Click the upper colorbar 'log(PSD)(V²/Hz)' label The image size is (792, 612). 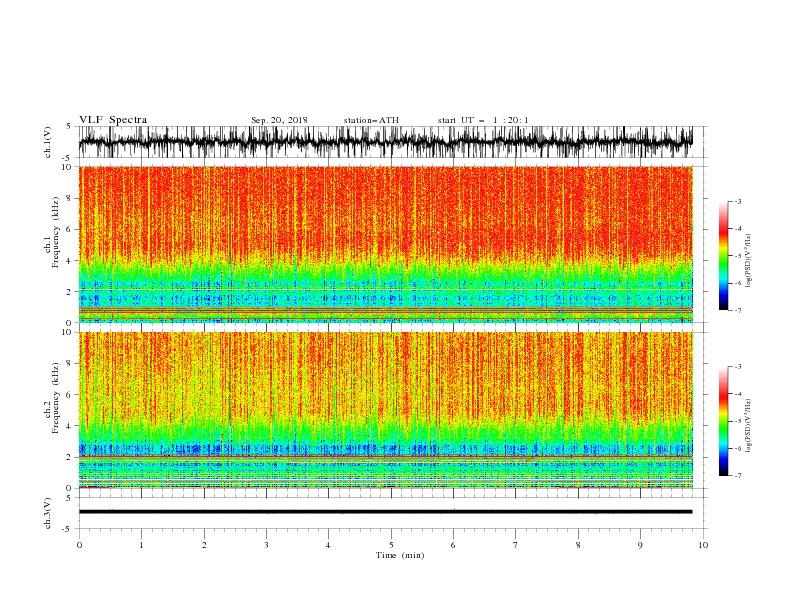click(749, 261)
